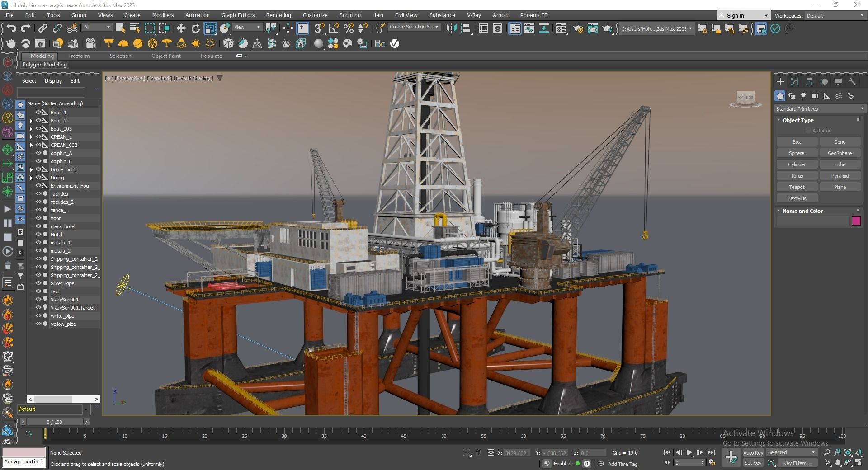Click the Play Animation button
The width and height of the screenshot is (868, 470).
tap(689, 452)
